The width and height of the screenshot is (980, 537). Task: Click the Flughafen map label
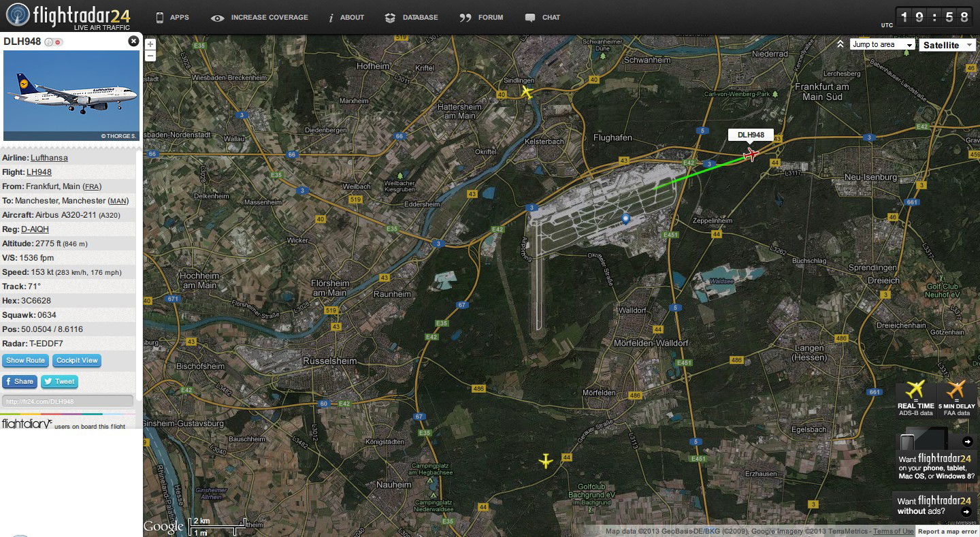point(612,137)
